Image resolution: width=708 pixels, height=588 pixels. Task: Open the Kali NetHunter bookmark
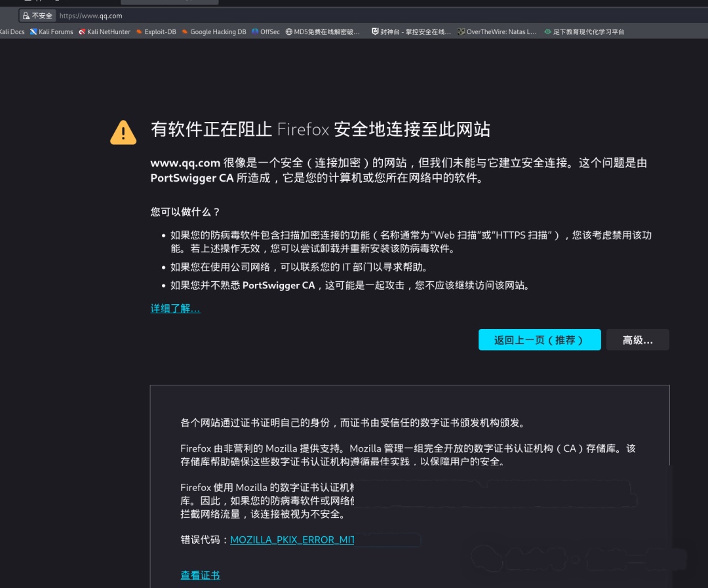coord(104,31)
